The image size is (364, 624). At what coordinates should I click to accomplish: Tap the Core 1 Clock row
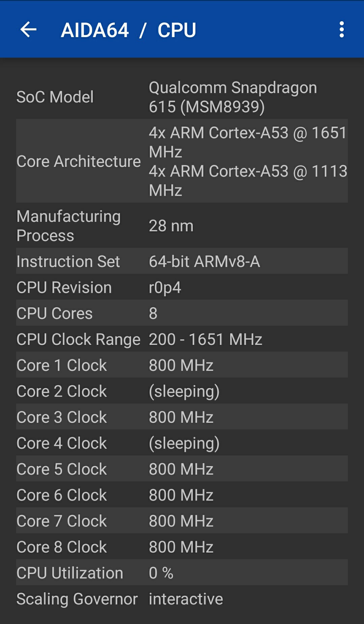tap(182, 365)
